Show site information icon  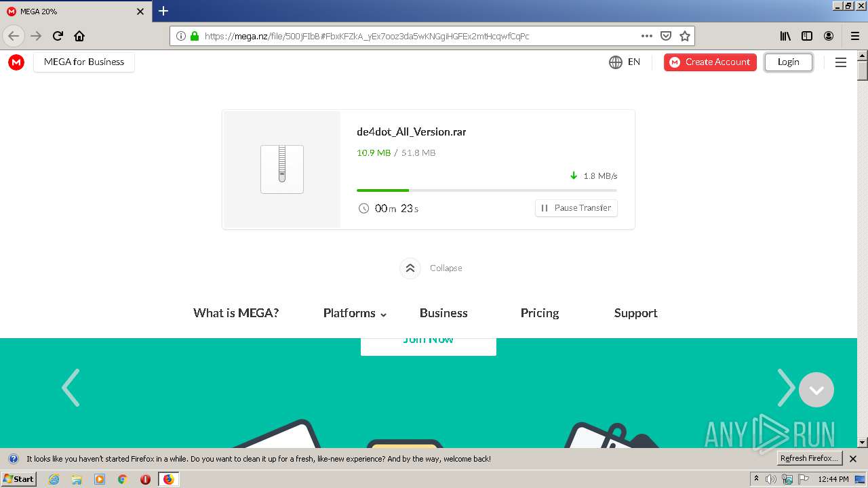181,36
